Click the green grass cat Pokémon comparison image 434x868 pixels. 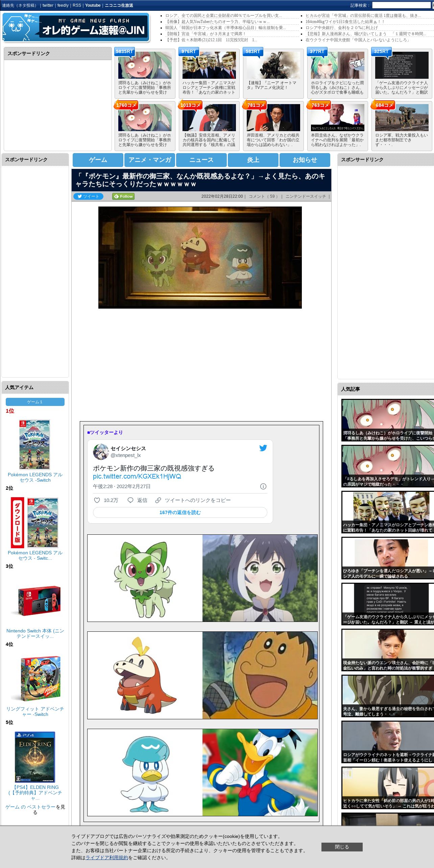click(x=202, y=578)
